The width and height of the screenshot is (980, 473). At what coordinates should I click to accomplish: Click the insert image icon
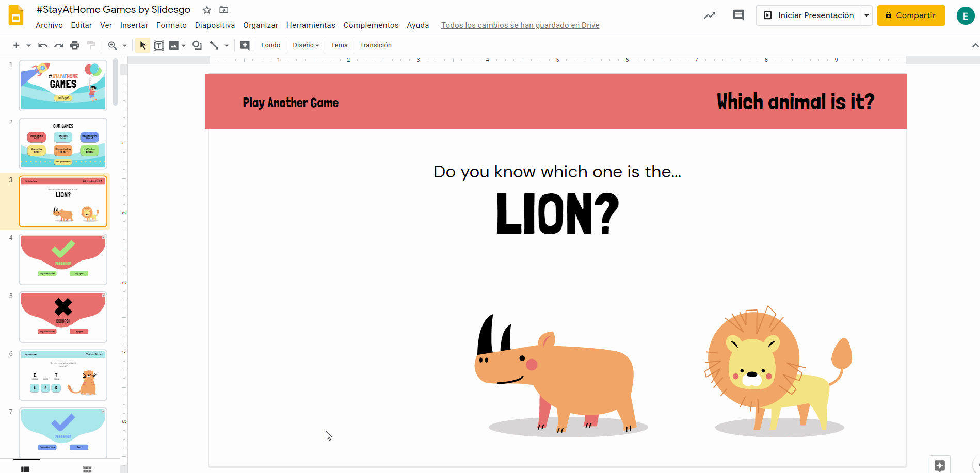pyautogui.click(x=174, y=45)
